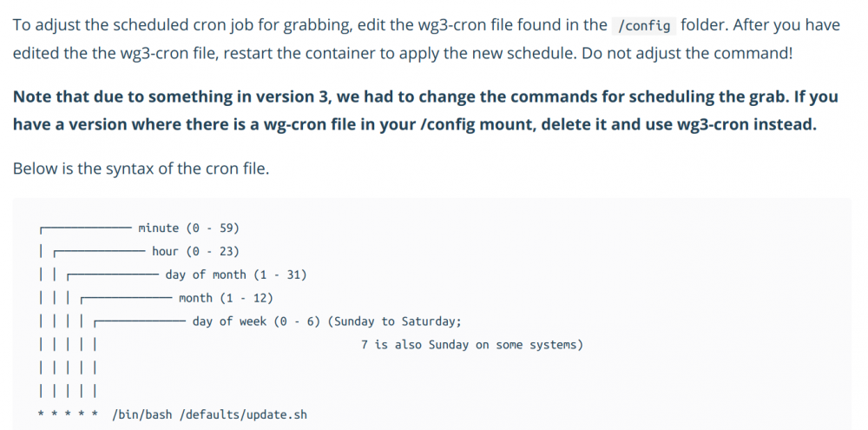Screen dimensions: 868x430
Task: Click the 'month (1 - 12)' line
Action: pyautogui.click(x=226, y=298)
